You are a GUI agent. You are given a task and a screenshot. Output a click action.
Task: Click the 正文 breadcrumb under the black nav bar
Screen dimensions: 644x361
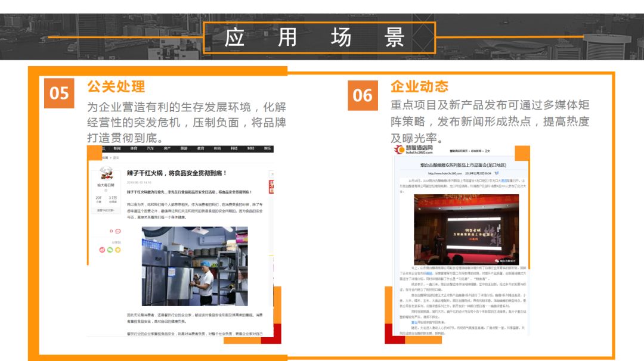[x=116, y=157]
